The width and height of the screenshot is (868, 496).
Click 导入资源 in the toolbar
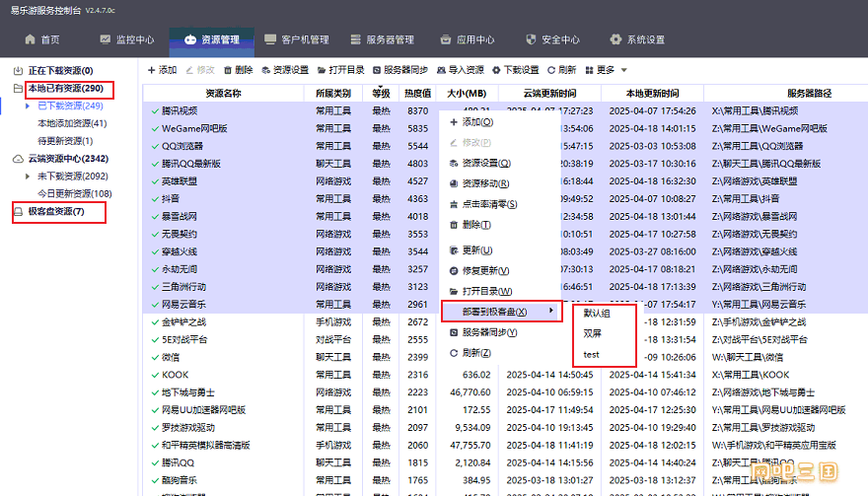click(x=461, y=70)
